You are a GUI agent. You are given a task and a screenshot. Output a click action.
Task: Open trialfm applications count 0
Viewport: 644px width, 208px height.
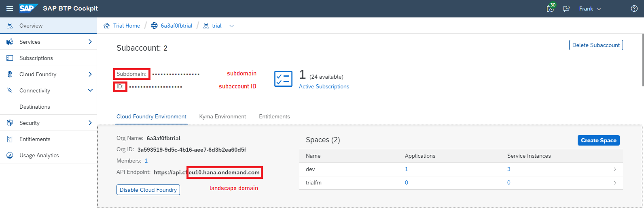[x=407, y=182]
